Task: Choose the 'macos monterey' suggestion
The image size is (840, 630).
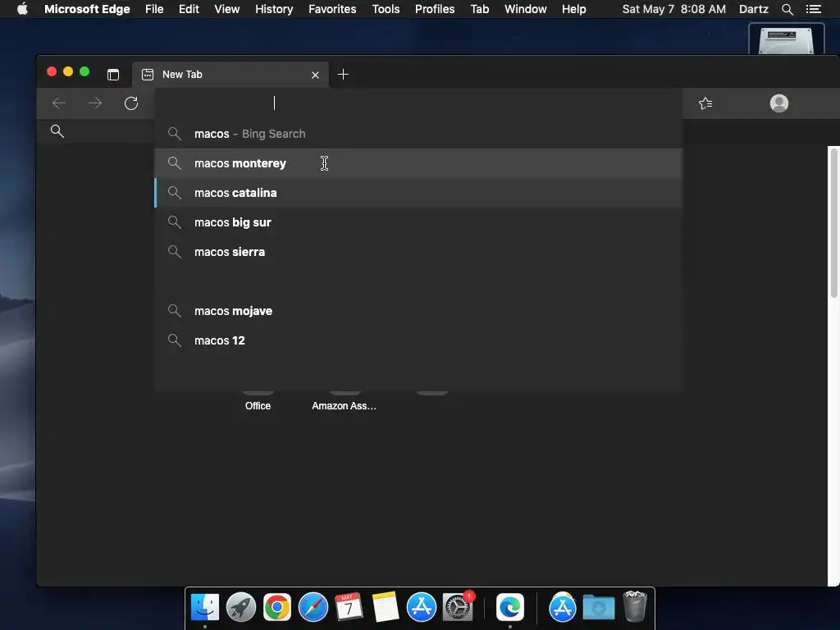Action: pos(418,163)
